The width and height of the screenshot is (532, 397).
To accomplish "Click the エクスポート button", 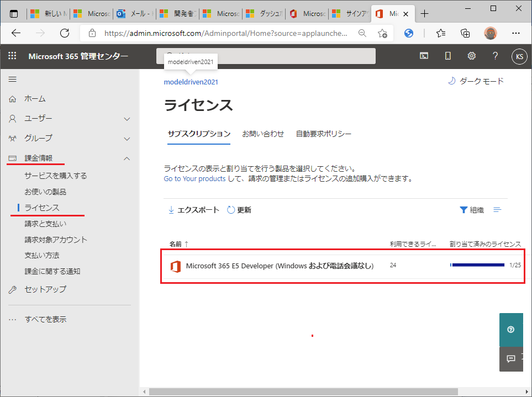I will [194, 210].
